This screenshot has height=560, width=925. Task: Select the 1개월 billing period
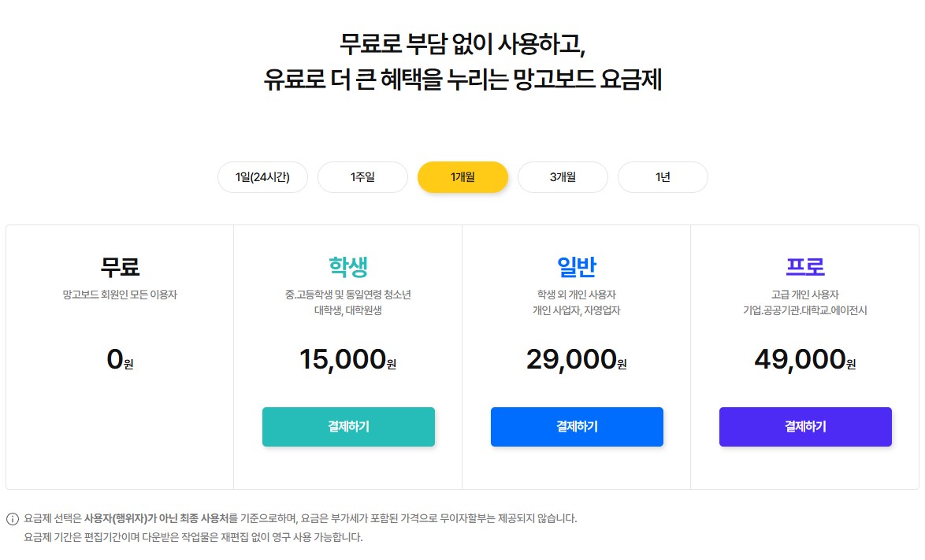pos(462,177)
